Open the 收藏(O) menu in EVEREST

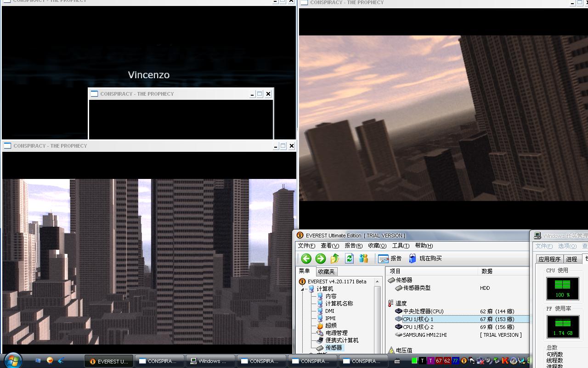pyautogui.click(x=377, y=246)
